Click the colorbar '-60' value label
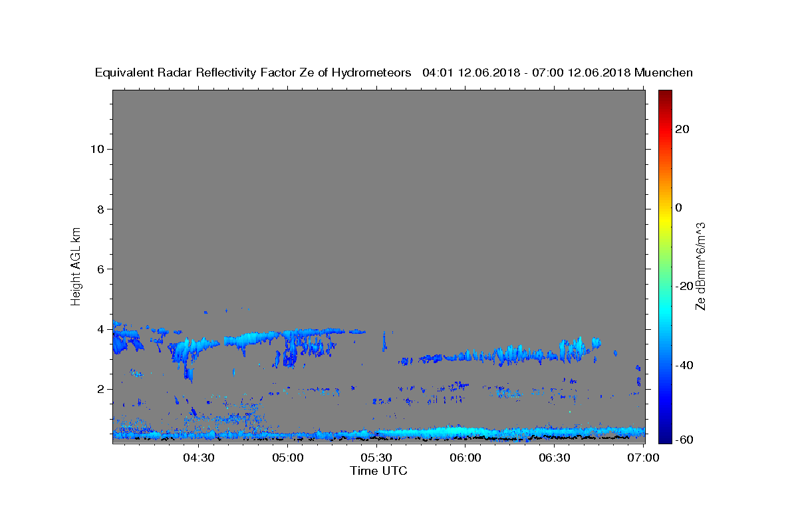The height and width of the screenshot is (532, 798). [684, 440]
